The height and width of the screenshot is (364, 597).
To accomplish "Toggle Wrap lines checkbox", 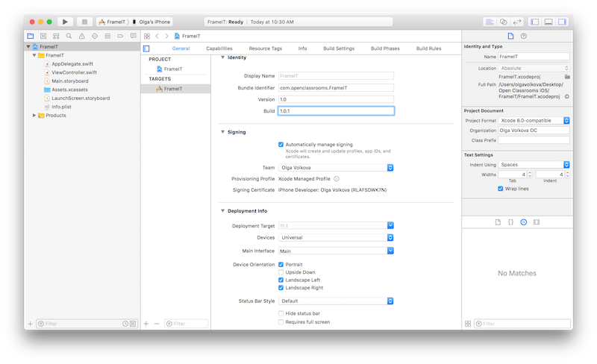I will [500, 189].
